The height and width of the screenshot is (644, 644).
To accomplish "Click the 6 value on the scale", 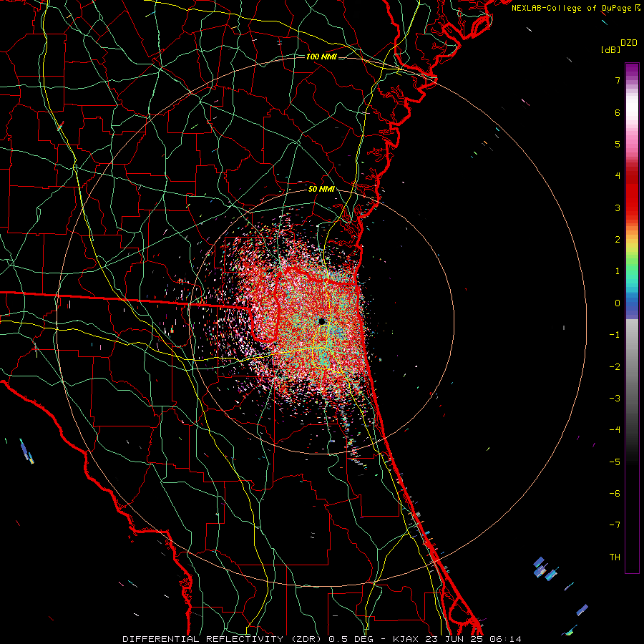I will pyautogui.click(x=618, y=112).
